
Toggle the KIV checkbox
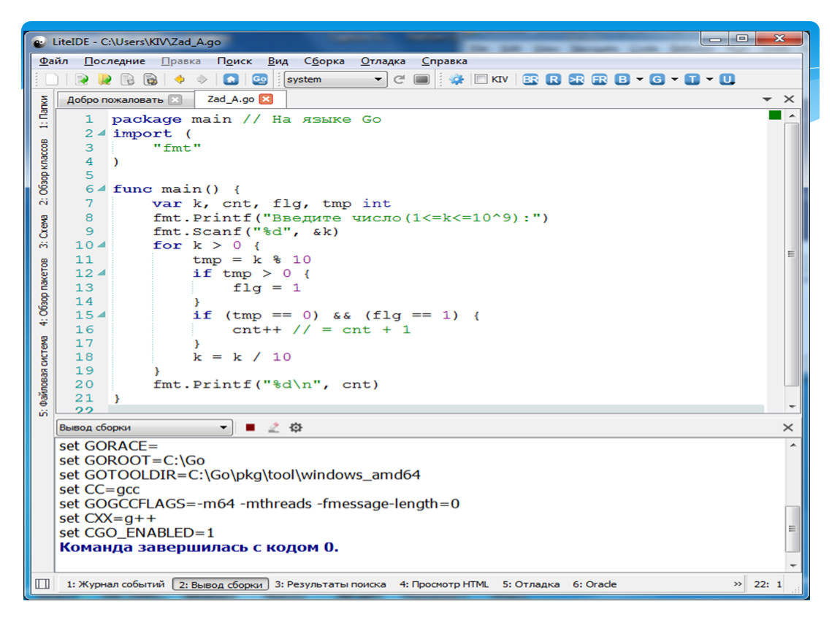click(481, 80)
